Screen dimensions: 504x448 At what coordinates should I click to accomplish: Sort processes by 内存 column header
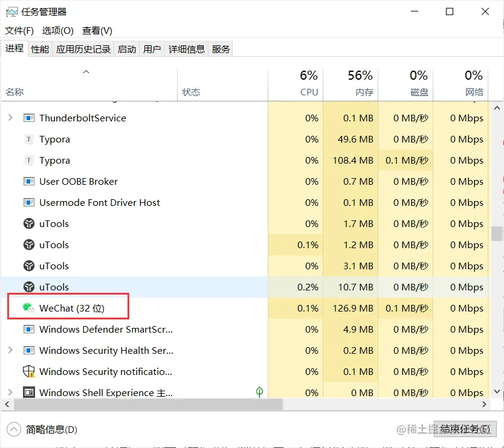click(x=351, y=85)
